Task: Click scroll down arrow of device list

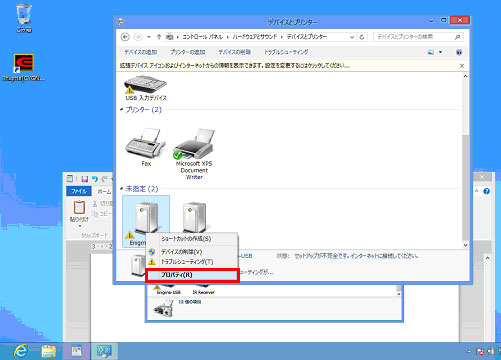Action: coord(465,245)
